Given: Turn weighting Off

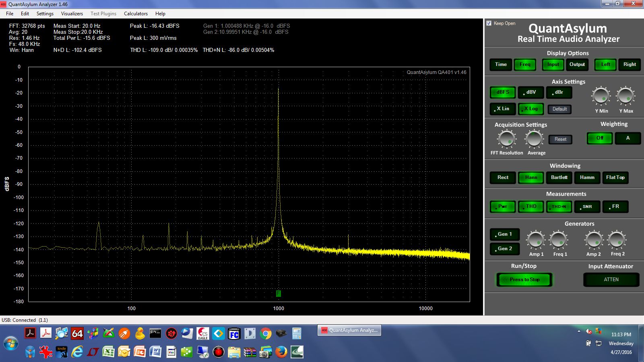Looking at the screenshot, I should tap(600, 138).
